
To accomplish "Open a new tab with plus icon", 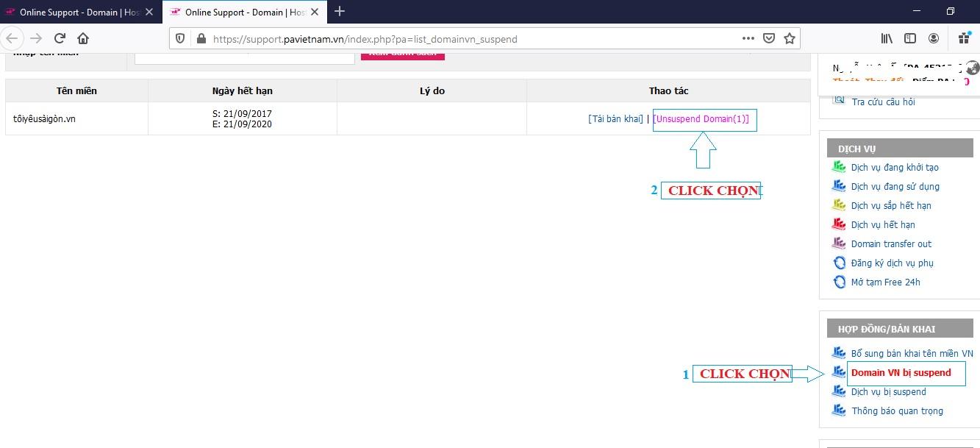I will (x=340, y=11).
